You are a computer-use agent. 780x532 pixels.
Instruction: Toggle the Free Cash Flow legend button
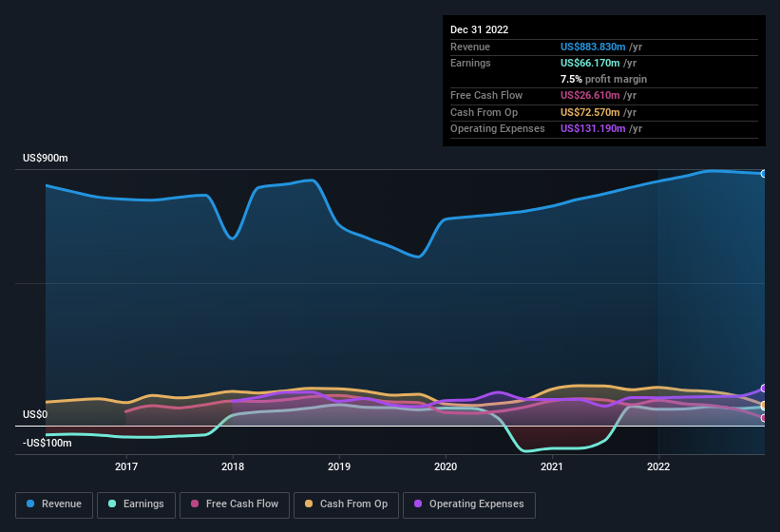pos(235,504)
